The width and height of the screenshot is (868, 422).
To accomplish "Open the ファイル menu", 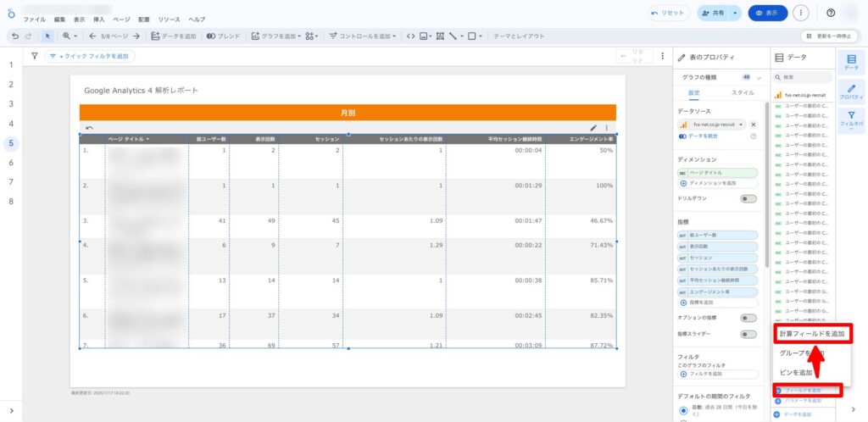I will pos(35,19).
